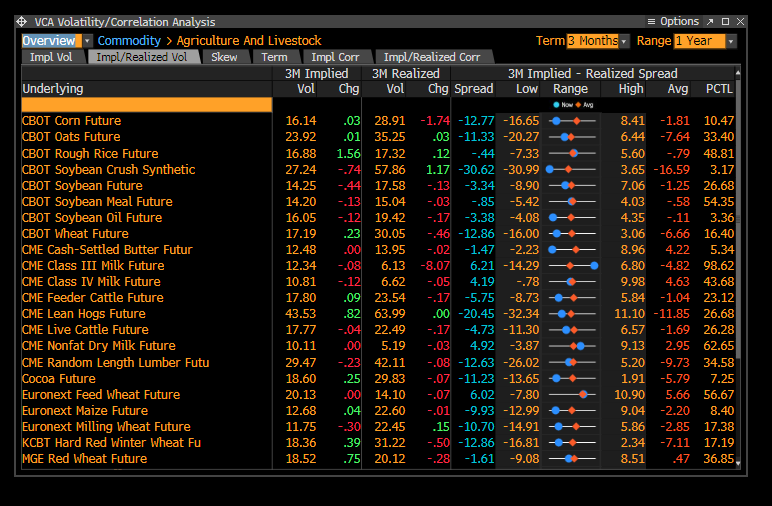This screenshot has height=506, width=772.
Task: Click range slider for Euronext Feed Wheat
Action: 572,395
